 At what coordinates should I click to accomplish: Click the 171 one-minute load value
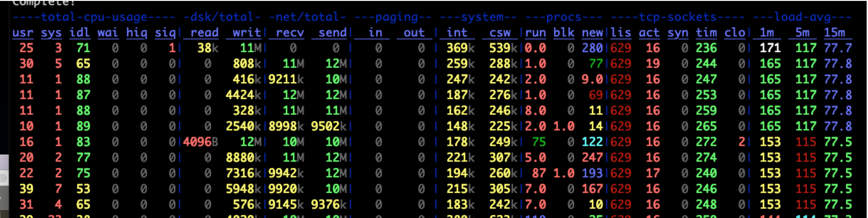(x=770, y=48)
